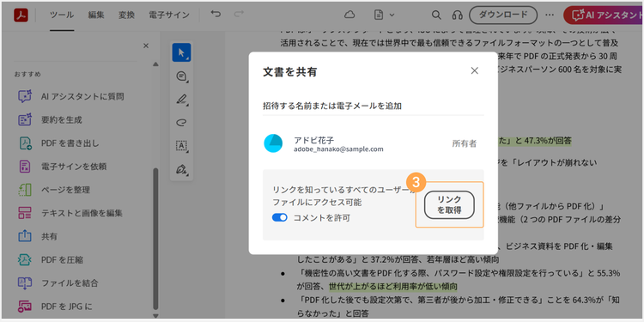Click adobe_hanako@sample.com email text

click(x=338, y=149)
